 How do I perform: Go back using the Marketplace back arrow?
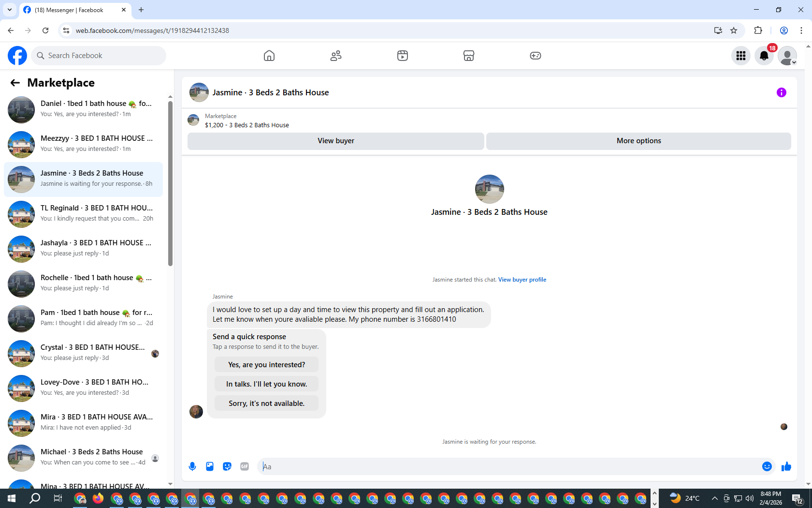(x=15, y=83)
